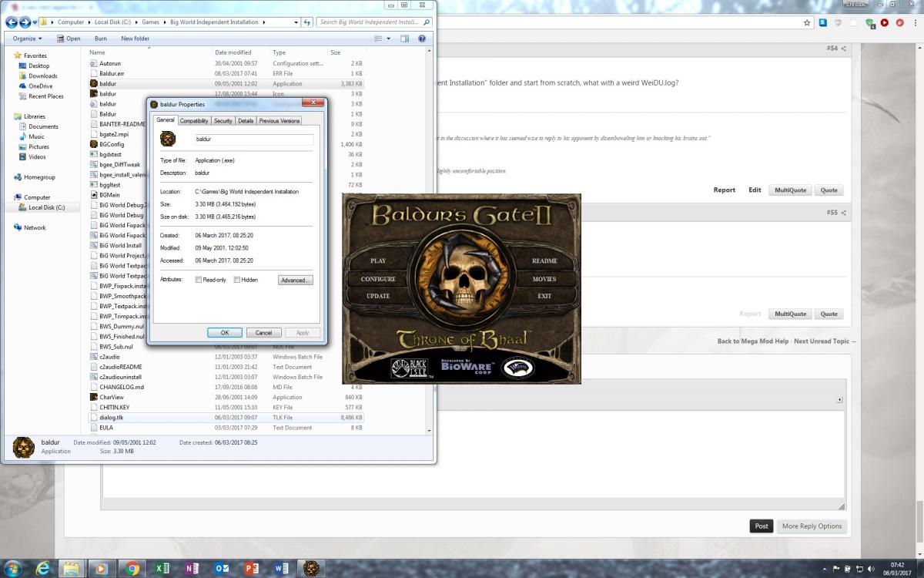Click the share icon next to post #54

point(844,49)
